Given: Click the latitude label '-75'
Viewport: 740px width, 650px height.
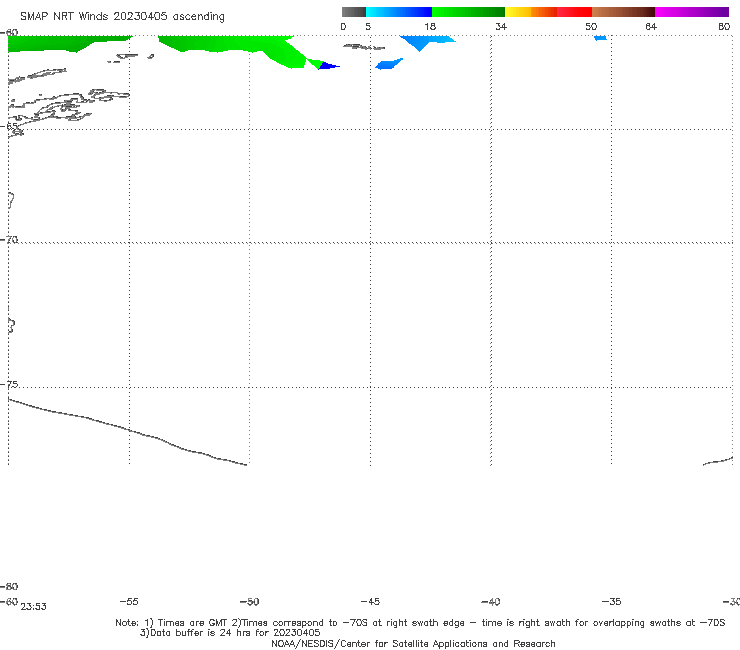Looking at the screenshot, I should click(x=9, y=384).
